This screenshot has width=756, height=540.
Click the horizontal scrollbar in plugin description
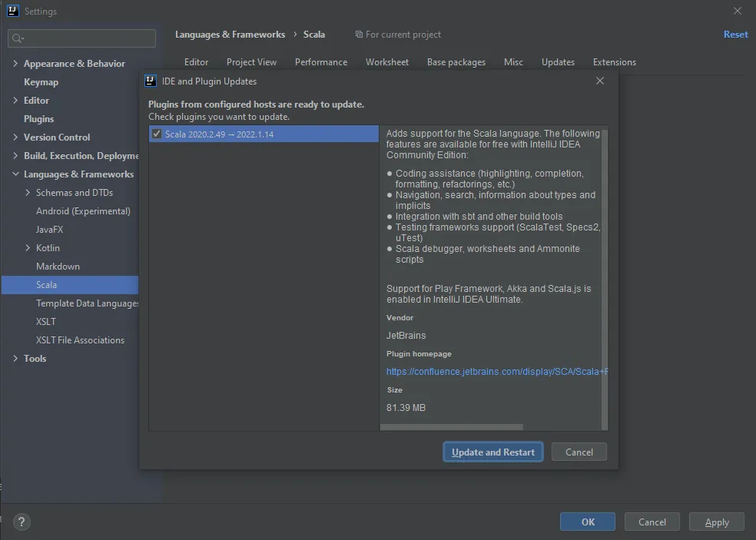(x=452, y=427)
